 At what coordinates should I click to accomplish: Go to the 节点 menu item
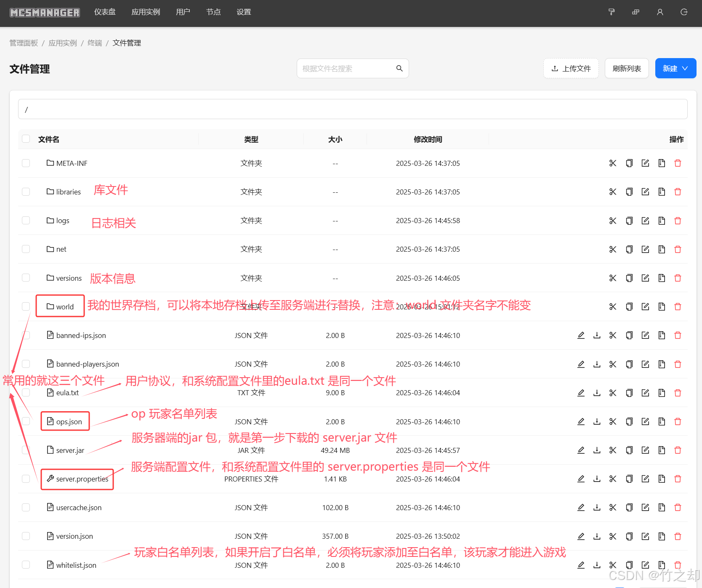click(x=213, y=12)
